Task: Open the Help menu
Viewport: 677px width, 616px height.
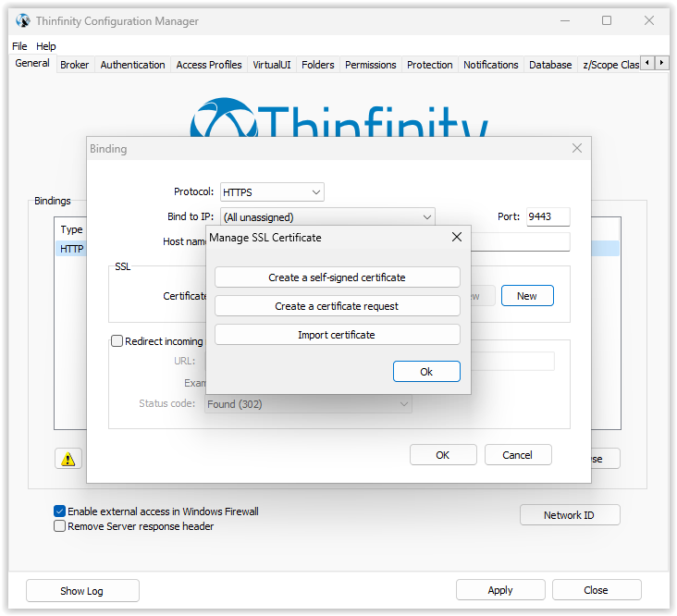Action: click(x=45, y=46)
